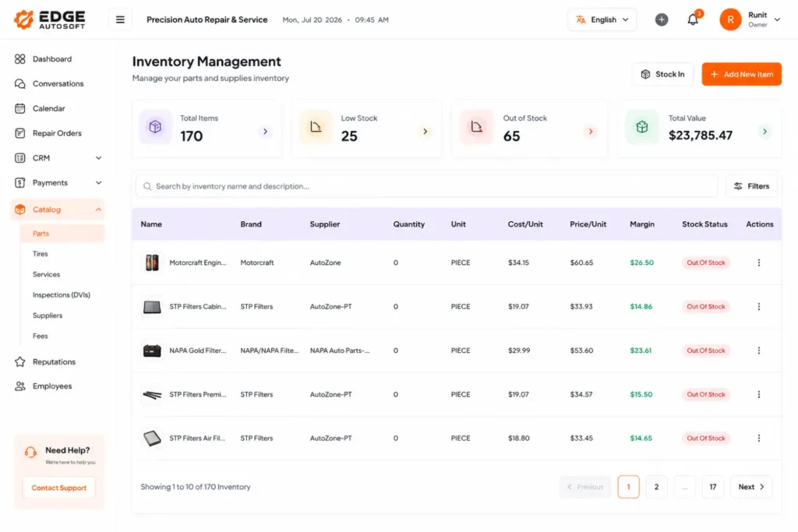Click the Edge Autosoft logo
The width and height of the screenshot is (798, 532).
click(x=49, y=19)
